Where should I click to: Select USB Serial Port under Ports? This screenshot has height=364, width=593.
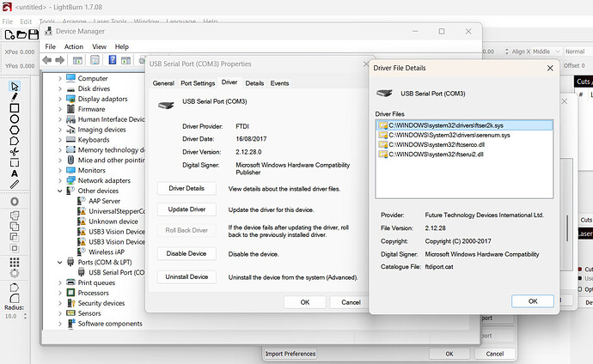(x=116, y=272)
